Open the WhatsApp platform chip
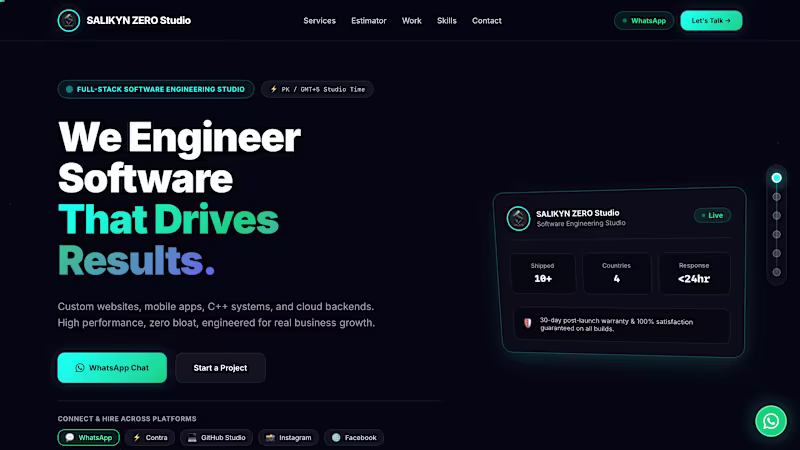Screen dimensions: 800x450 click(x=89, y=438)
